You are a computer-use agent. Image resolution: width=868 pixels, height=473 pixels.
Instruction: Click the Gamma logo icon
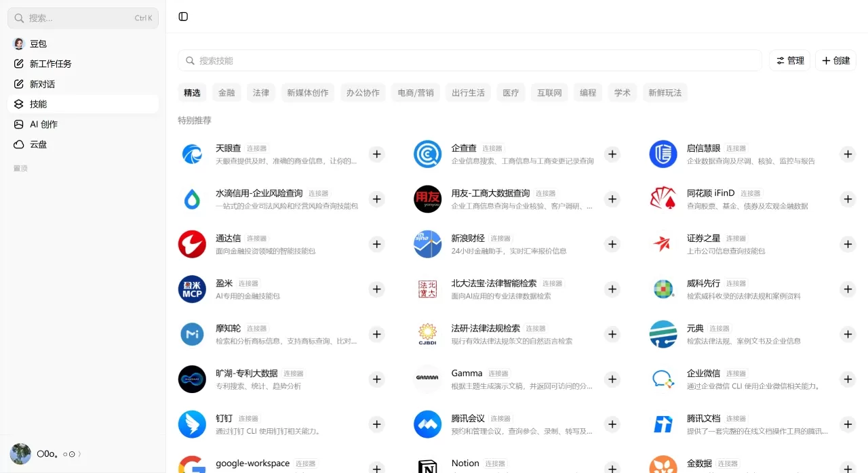click(428, 379)
